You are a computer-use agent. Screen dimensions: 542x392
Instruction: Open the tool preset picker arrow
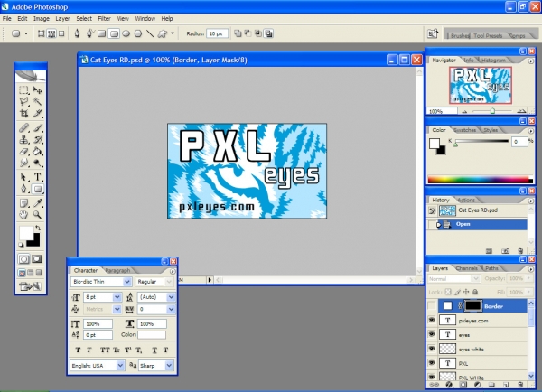[x=26, y=33]
